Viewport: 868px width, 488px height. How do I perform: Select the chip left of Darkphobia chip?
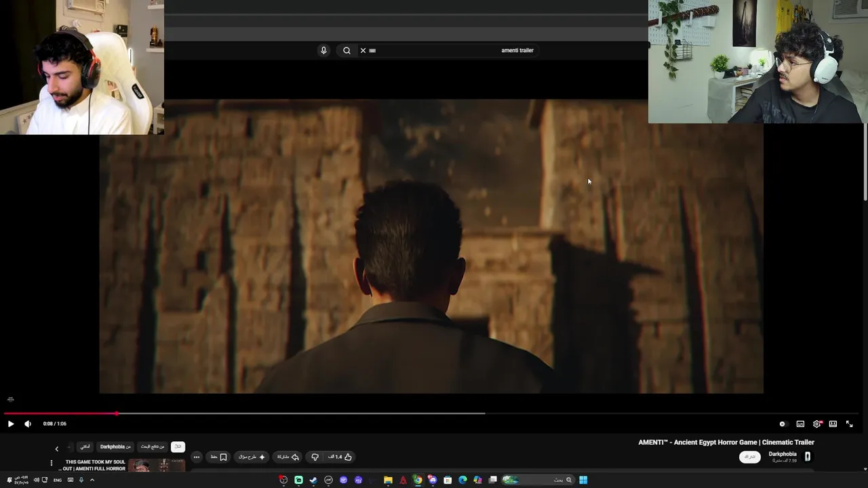pos(85,447)
